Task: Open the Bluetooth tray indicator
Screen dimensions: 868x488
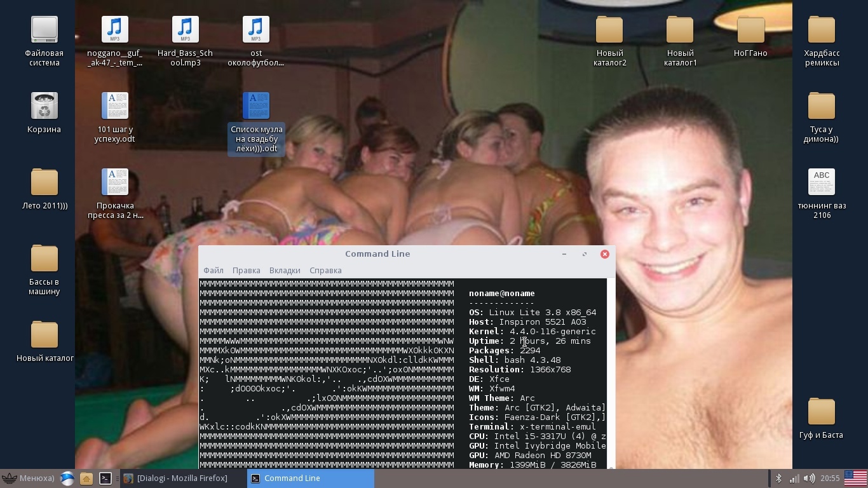Action: click(x=778, y=478)
